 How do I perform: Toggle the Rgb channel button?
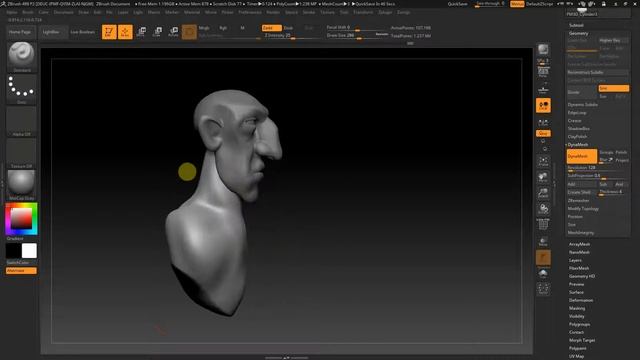[223, 28]
